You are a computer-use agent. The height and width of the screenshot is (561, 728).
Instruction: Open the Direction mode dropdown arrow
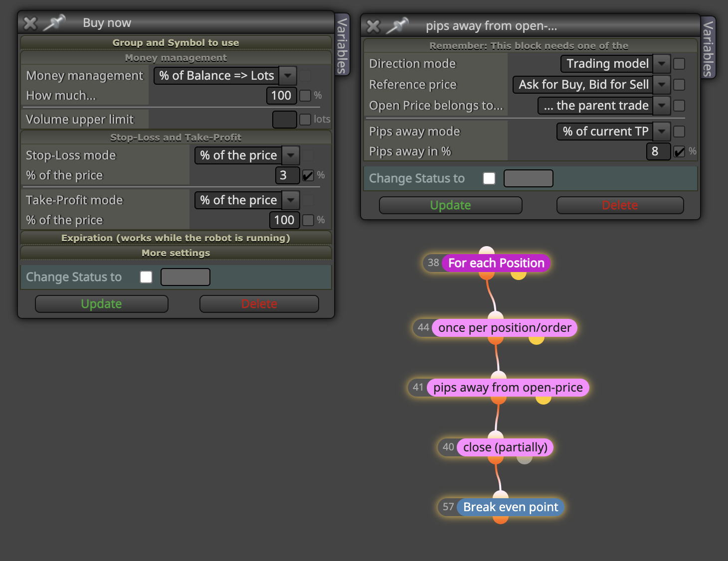point(662,64)
